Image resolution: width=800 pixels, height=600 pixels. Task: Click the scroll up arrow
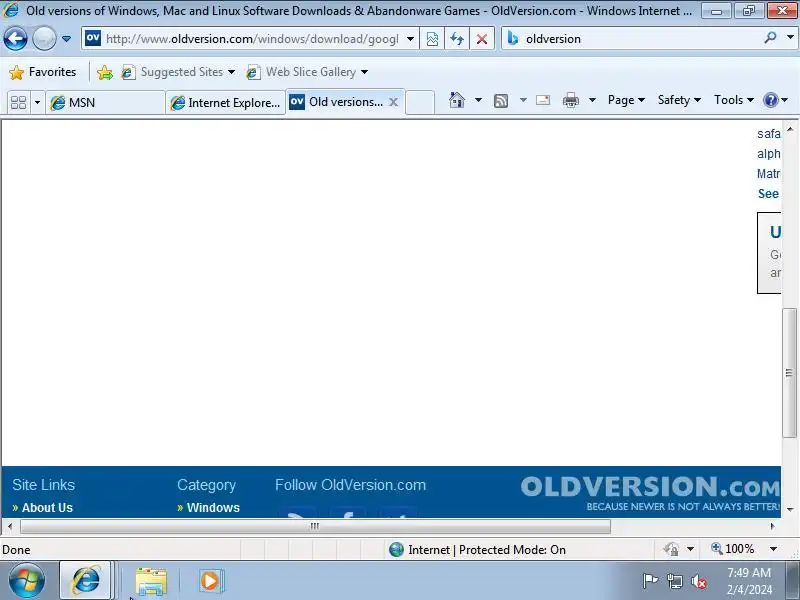(x=790, y=129)
